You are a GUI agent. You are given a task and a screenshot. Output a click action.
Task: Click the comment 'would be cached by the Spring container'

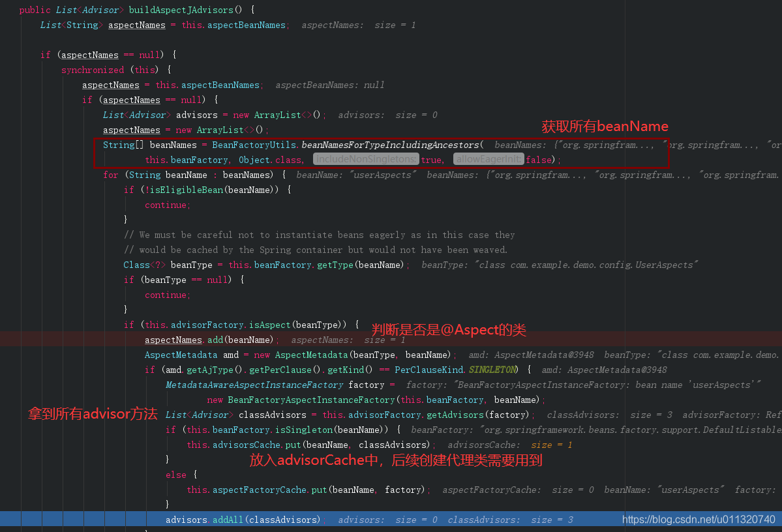[x=316, y=250]
